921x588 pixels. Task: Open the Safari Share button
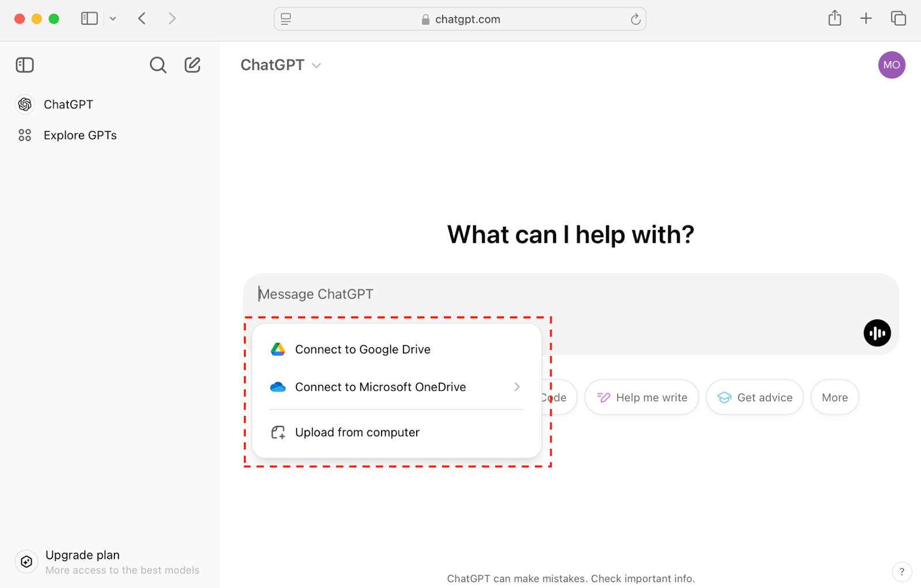(835, 18)
